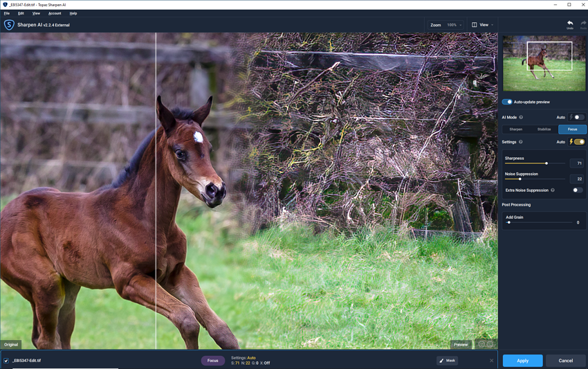Uncheck the _E8I5347-Edit.tif file checkbox

click(x=6, y=361)
